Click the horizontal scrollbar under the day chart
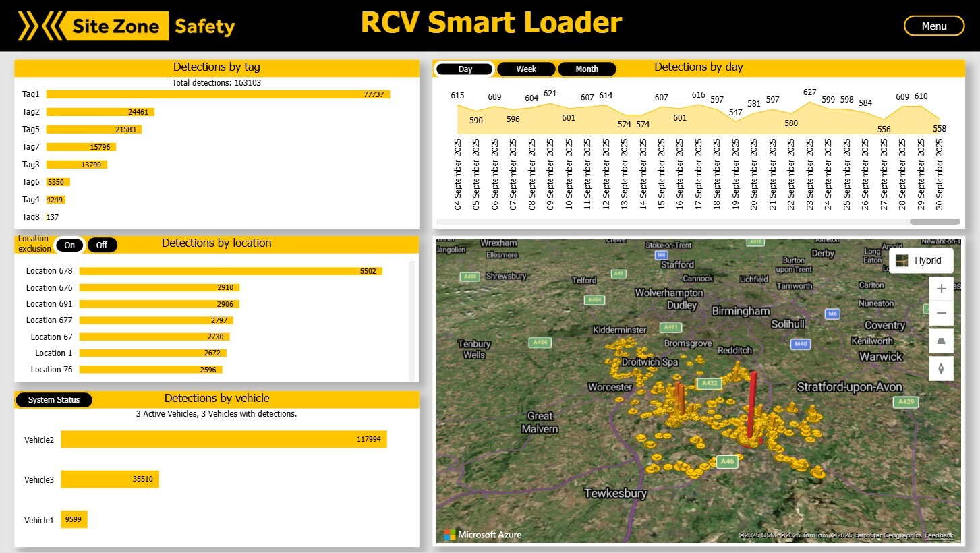The image size is (980, 553). click(934, 221)
